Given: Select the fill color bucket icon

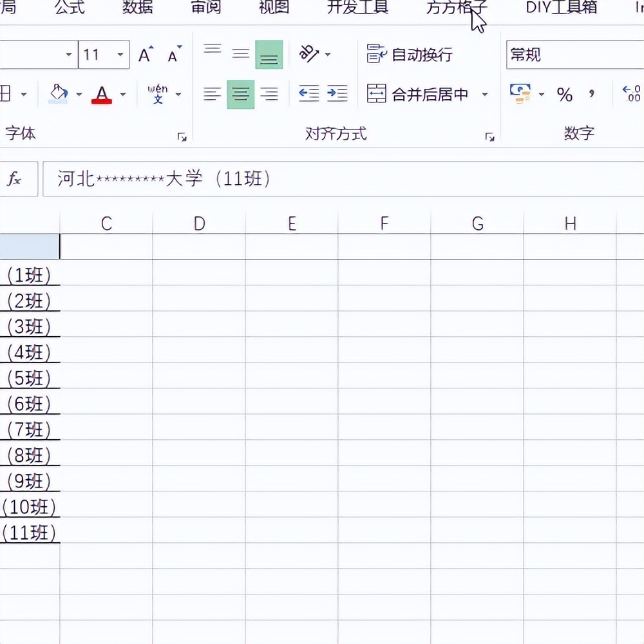Looking at the screenshot, I should coord(60,93).
